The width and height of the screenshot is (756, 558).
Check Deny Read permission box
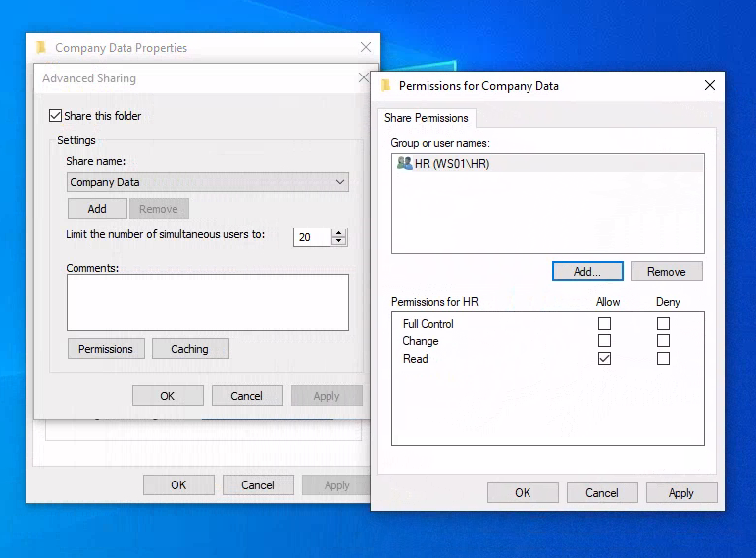[x=663, y=359]
